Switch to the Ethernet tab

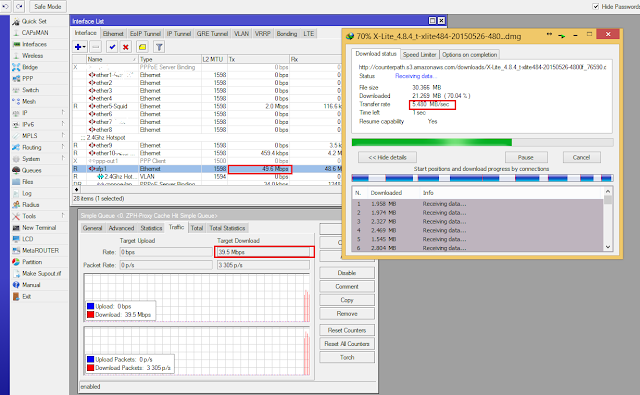click(113, 33)
